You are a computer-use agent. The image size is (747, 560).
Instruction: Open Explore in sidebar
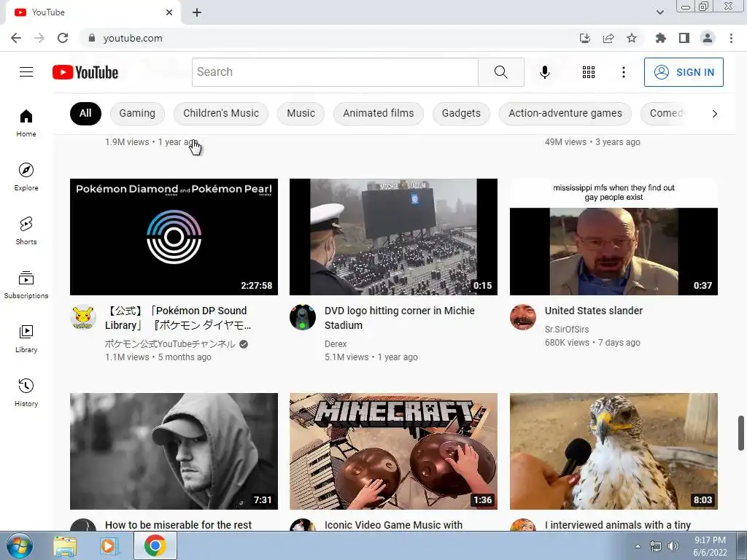[26, 176]
